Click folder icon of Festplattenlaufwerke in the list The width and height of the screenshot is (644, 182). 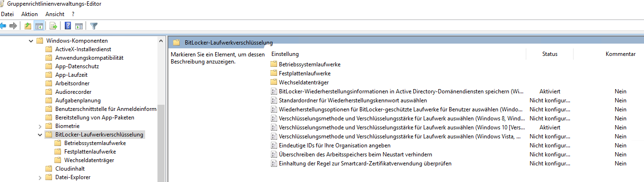pos(273,73)
